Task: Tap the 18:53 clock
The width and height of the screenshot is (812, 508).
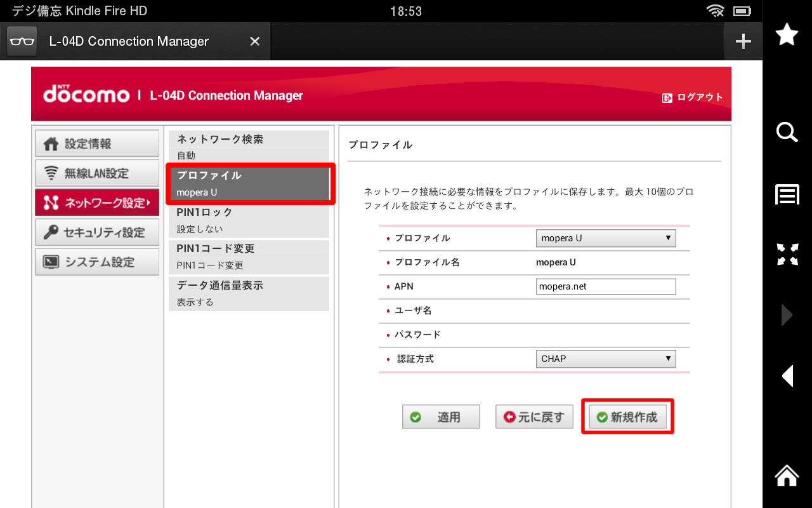Action: pos(406,11)
